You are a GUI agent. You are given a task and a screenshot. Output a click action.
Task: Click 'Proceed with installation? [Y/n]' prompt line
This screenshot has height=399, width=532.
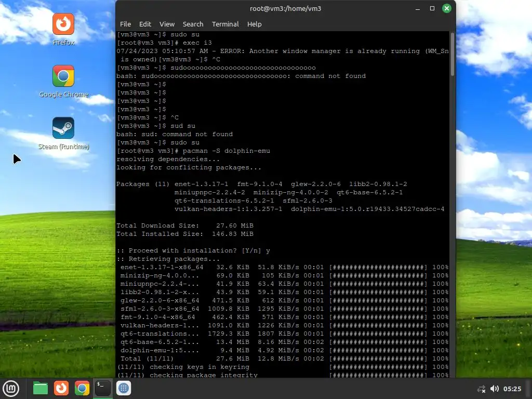tap(193, 250)
